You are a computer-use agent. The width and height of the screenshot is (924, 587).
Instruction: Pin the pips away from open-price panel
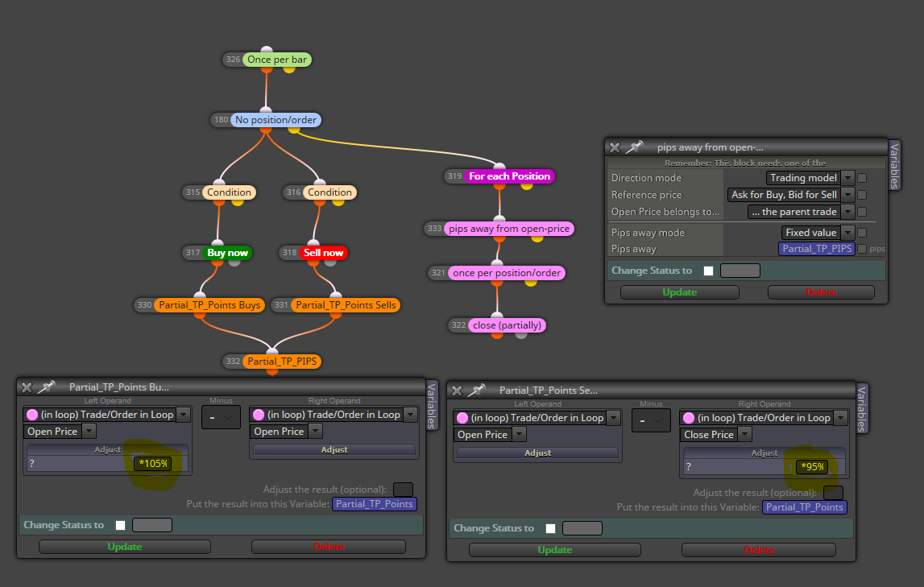pos(634,147)
